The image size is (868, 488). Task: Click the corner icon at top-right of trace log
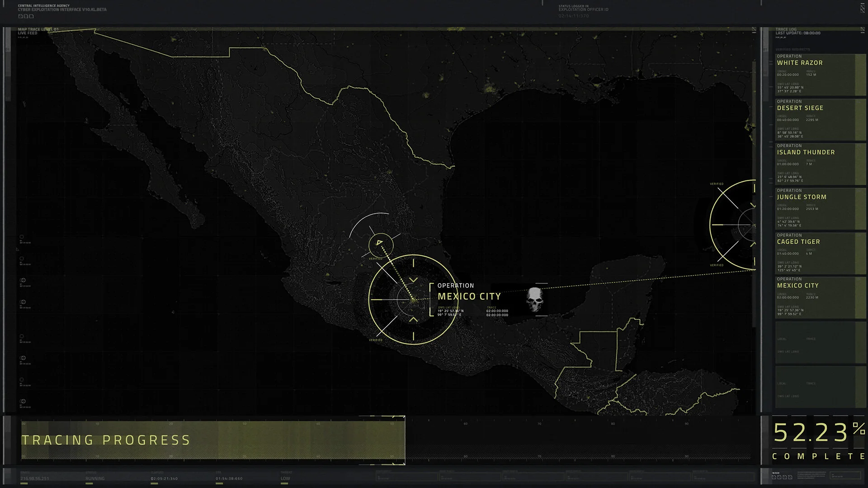pos(863,30)
